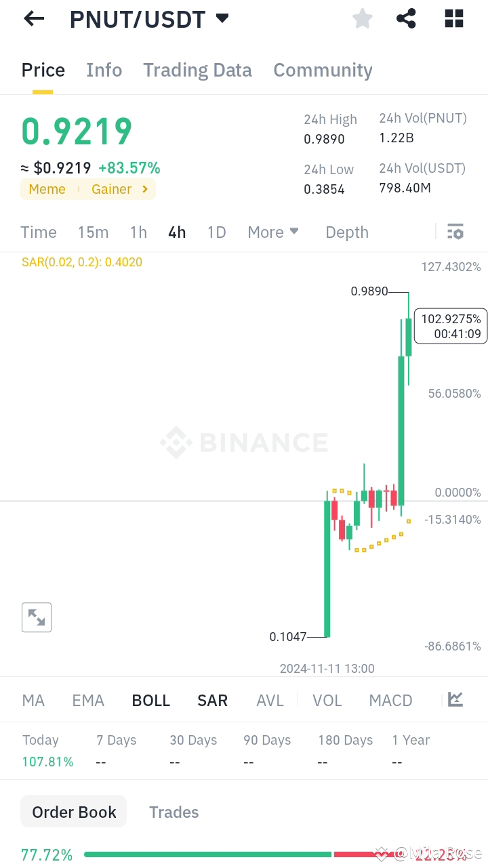
Task: Open the grid layout icon top right
Action: point(453,18)
